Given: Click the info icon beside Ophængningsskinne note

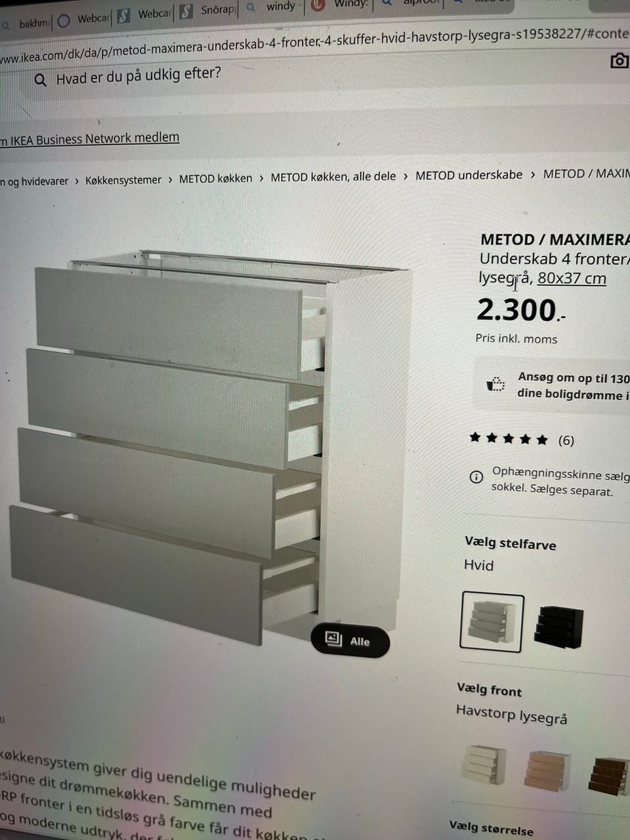Looking at the screenshot, I should coord(476,477).
